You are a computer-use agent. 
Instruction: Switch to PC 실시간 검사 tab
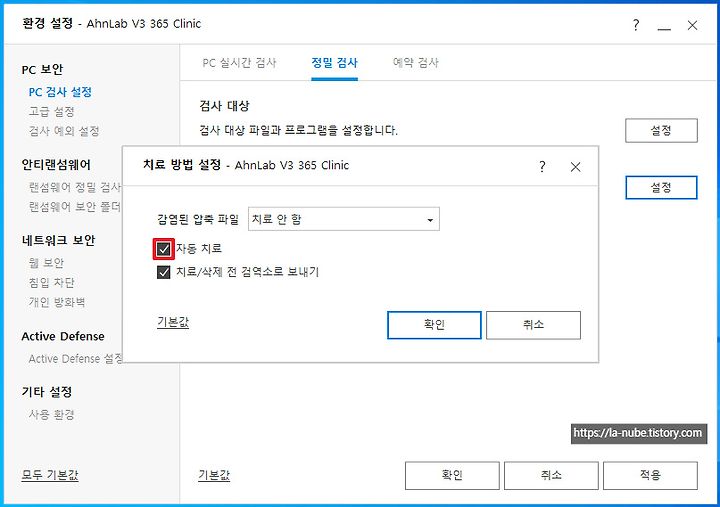[x=239, y=63]
